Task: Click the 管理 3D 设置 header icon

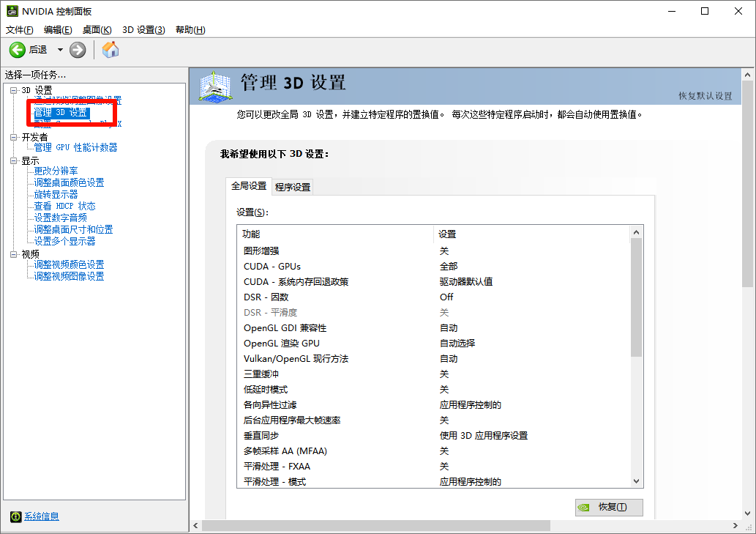Action: [x=215, y=87]
